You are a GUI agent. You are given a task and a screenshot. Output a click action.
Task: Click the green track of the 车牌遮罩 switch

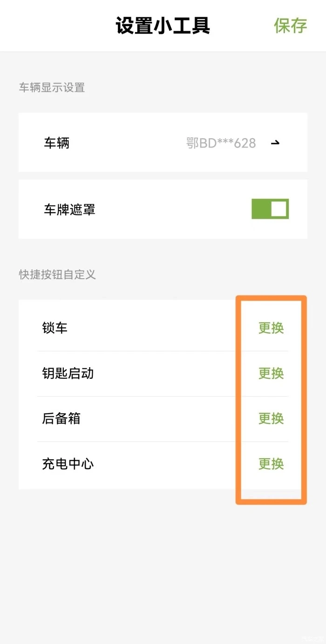pos(261,209)
